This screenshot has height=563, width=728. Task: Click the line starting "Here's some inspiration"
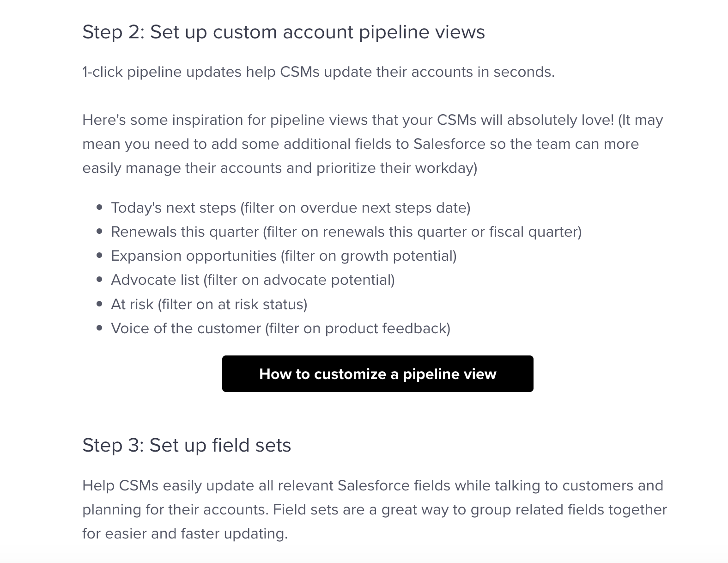click(x=372, y=120)
